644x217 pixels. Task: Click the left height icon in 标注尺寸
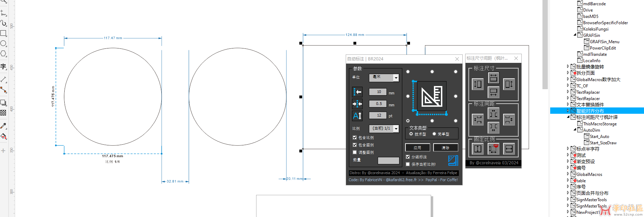pyautogui.click(x=478, y=84)
